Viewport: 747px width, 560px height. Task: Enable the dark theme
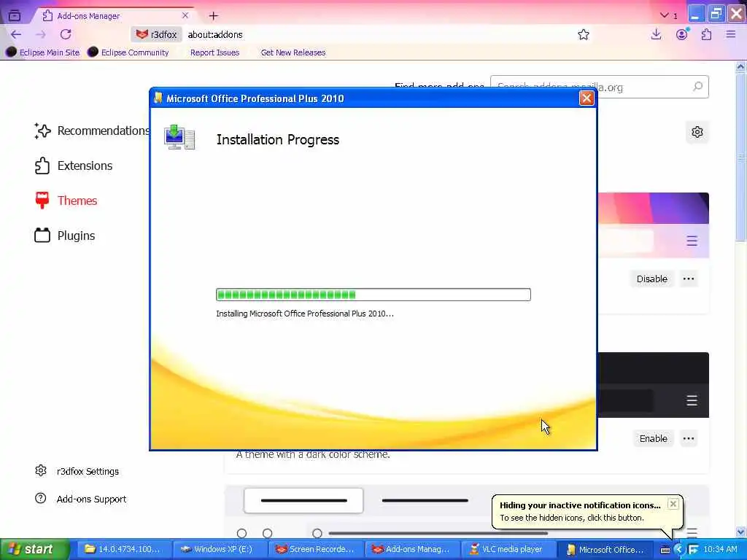point(653,438)
